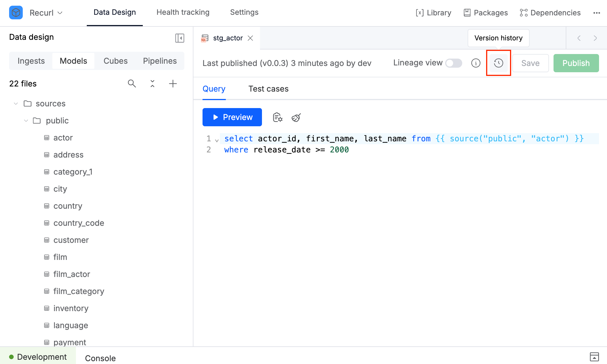Search files with the magnifier icon
Viewport: 607px width, 364px height.
pyautogui.click(x=132, y=84)
